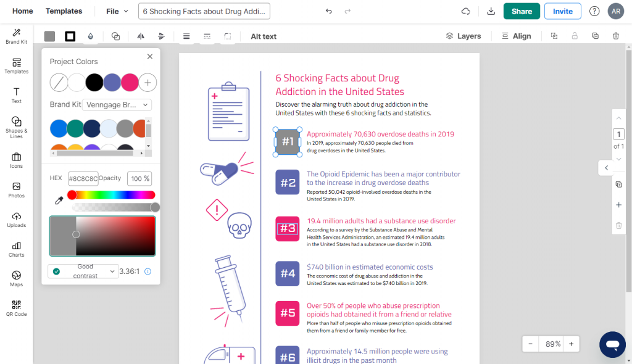The image size is (632, 364).
Task: Select the border color square toggle
Action: coord(70,36)
